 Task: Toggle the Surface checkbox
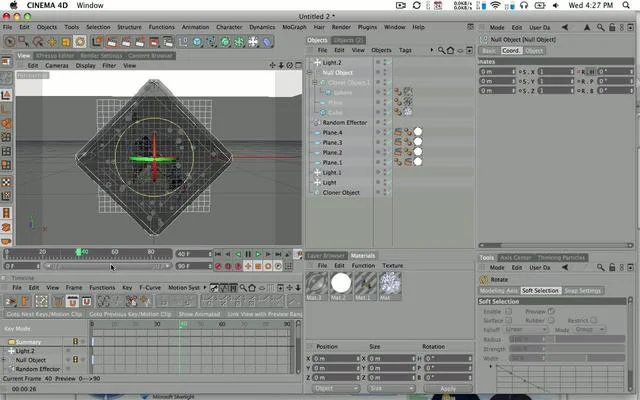(x=509, y=320)
